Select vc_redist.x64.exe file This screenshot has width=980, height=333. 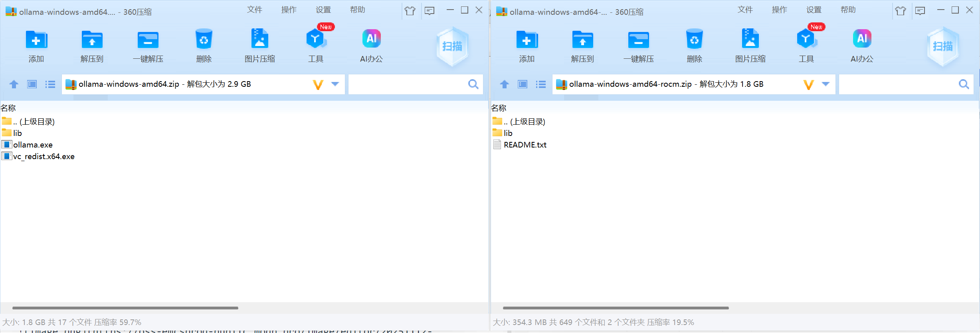[38, 156]
